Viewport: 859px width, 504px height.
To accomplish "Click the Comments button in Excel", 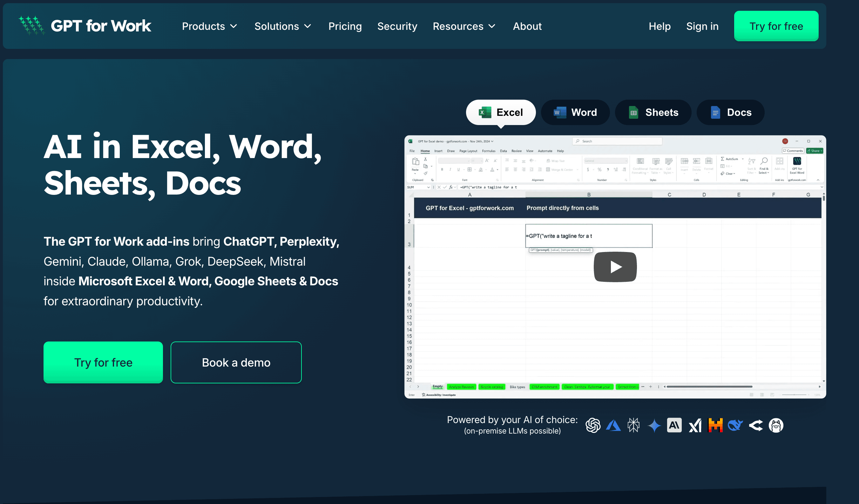I will (793, 151).
